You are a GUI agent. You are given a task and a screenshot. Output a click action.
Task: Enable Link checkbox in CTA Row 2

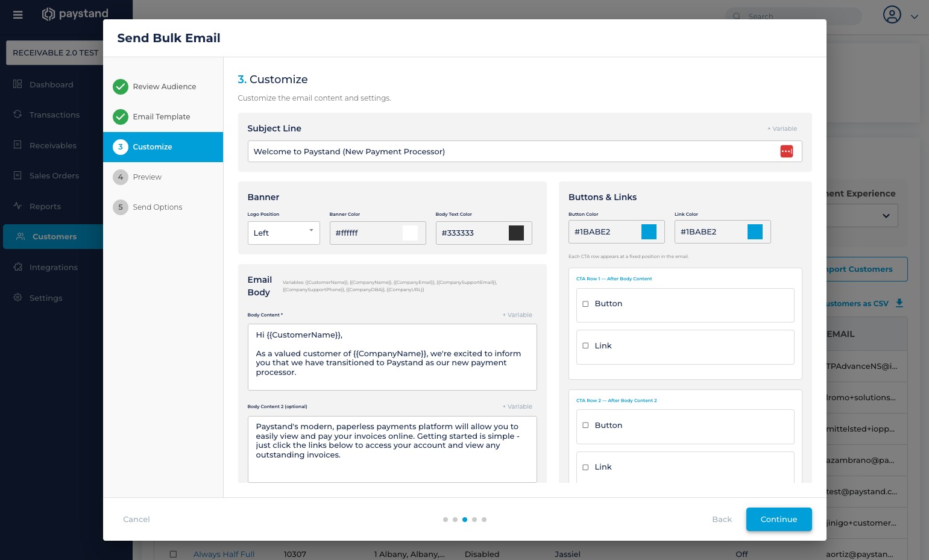585,467
